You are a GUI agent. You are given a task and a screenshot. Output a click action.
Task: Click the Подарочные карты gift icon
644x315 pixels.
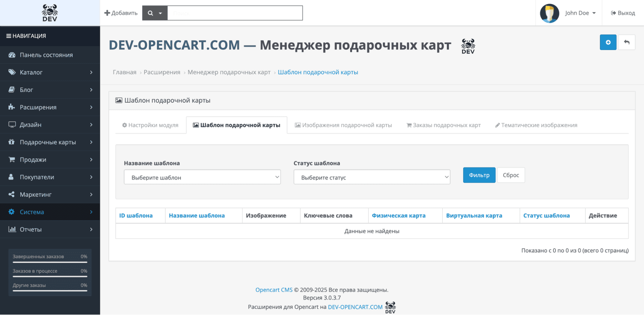pyautogui.click(x=12, y=142)
